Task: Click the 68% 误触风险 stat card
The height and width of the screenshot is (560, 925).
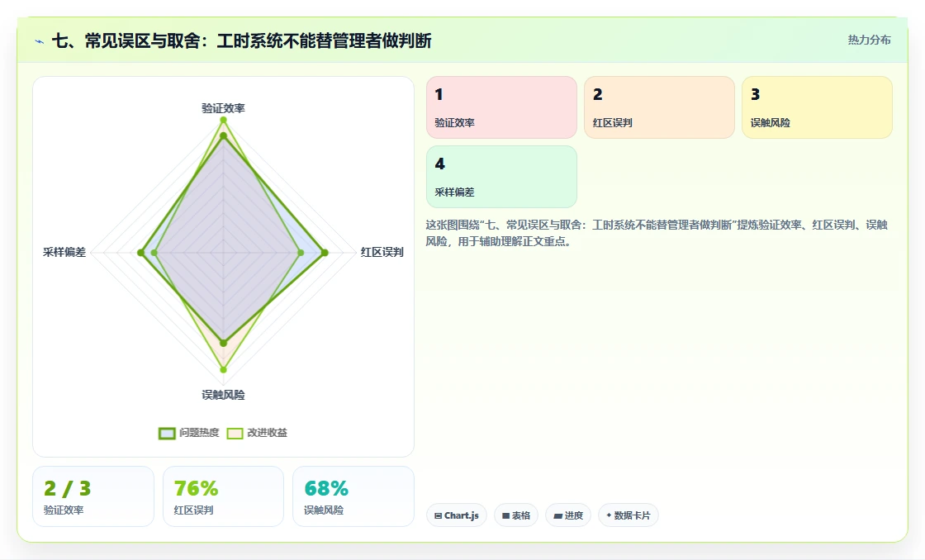Action: 353,496
